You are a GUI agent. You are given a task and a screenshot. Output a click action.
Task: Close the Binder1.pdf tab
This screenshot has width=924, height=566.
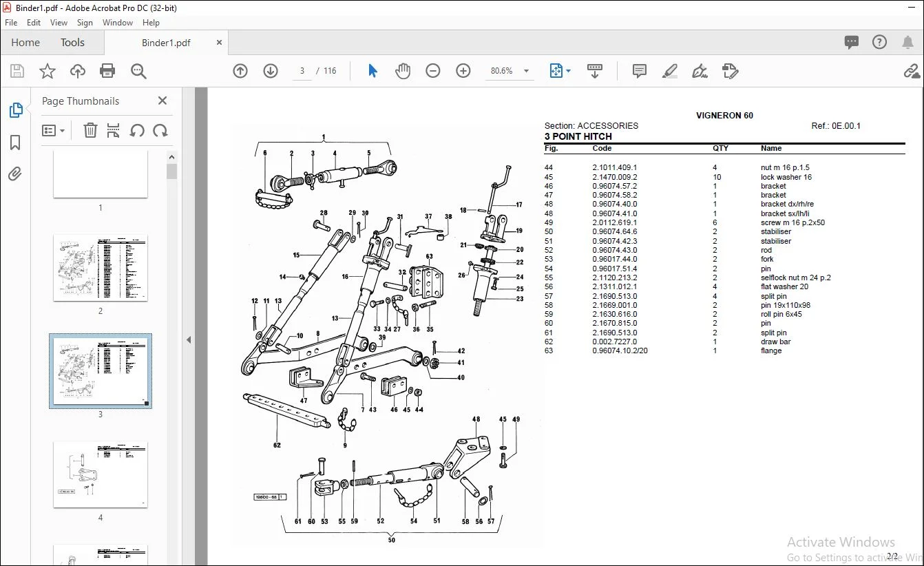tap(220, 43)
